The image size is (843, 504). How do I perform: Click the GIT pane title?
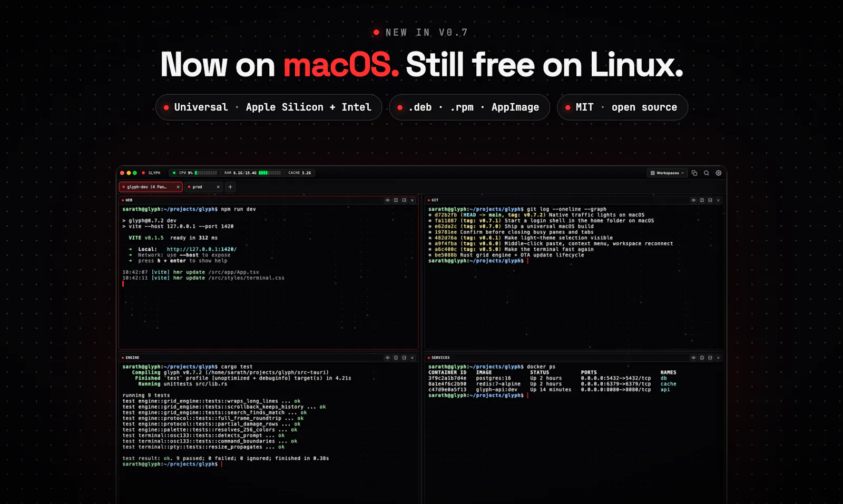point(435,200)
